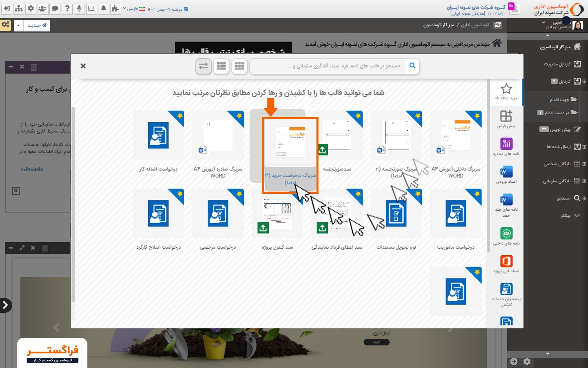Open the 'مورد علاقه ها' favorites star category
Screen dimensions: 588x368
(506, 92)
